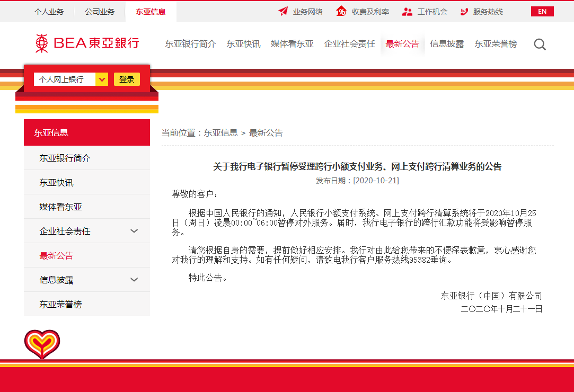
Task: Open the 工作机会 link text
Action: coord(432,12)
